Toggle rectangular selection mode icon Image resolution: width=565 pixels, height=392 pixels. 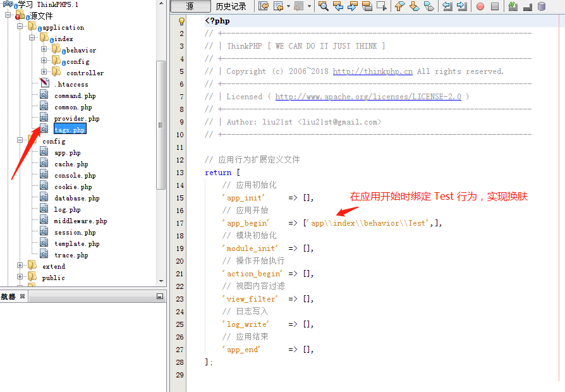(x=382, y=6)
